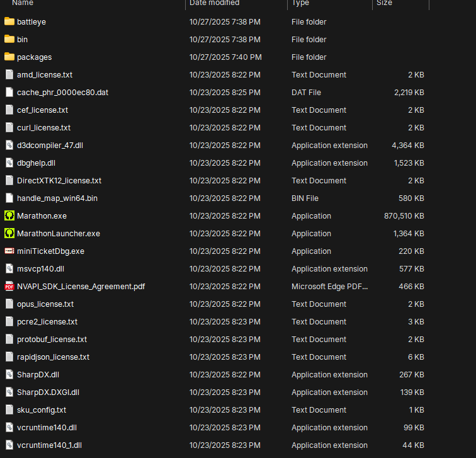Click the 10/23/2025 8:25 PM date
This screenshot has width=476, height=458.
pos(225,93)
